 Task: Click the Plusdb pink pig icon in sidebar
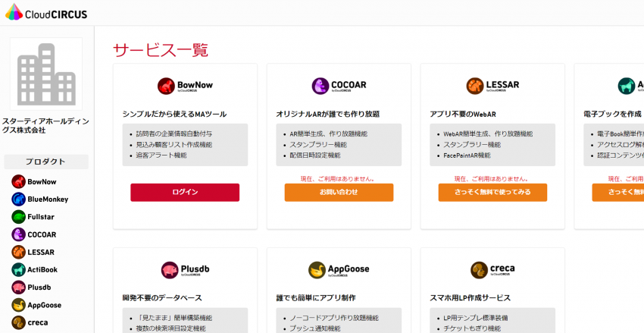[18, 287]
